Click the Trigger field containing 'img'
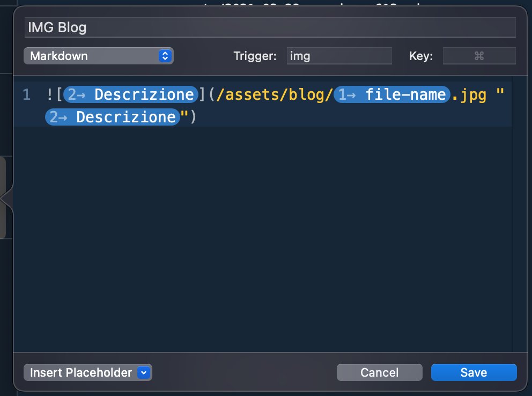This screenshot has width=532, height=396. pos(339,56)
